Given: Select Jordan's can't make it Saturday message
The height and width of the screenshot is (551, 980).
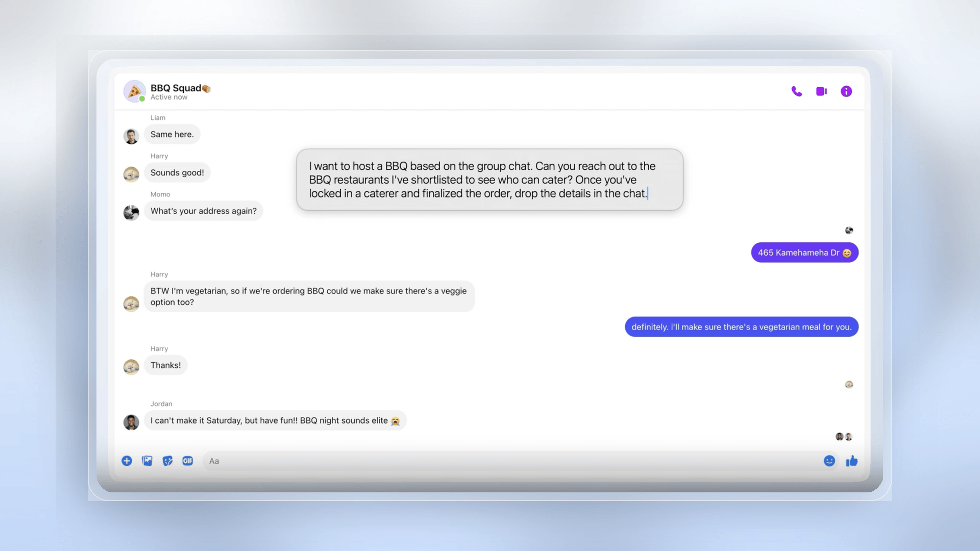Looking at the screenshot, I should [275, 420].
